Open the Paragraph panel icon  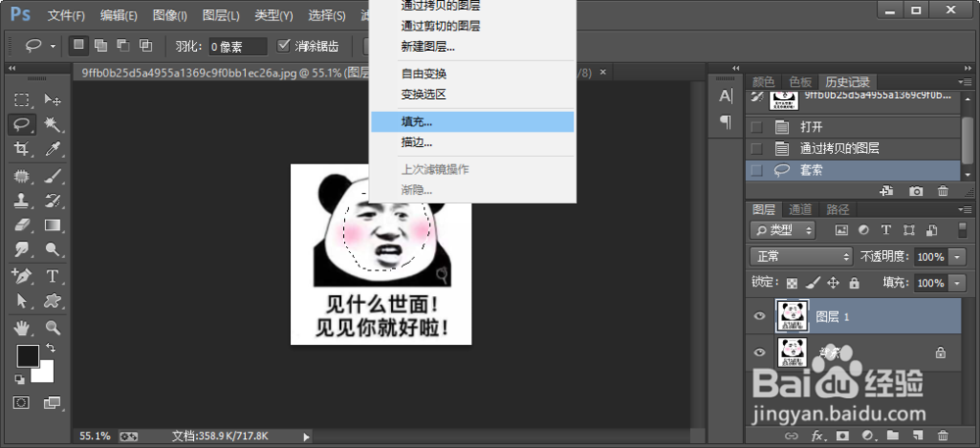pyautogui.click(x=725, y=121)
